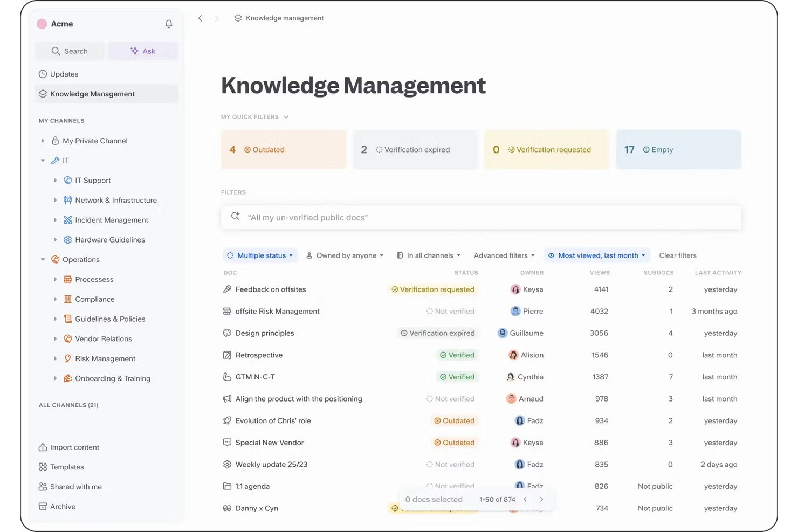Go to next page of docs

(541, 499)
